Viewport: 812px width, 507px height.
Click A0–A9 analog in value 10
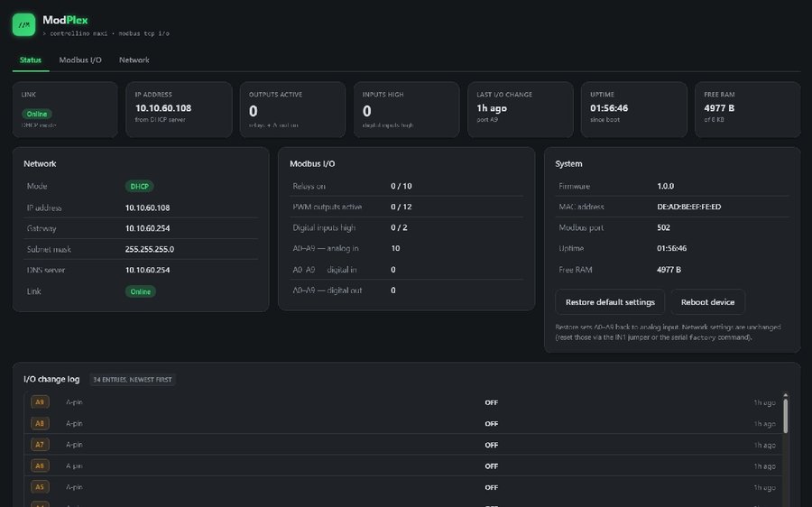[x=395, y=248]
